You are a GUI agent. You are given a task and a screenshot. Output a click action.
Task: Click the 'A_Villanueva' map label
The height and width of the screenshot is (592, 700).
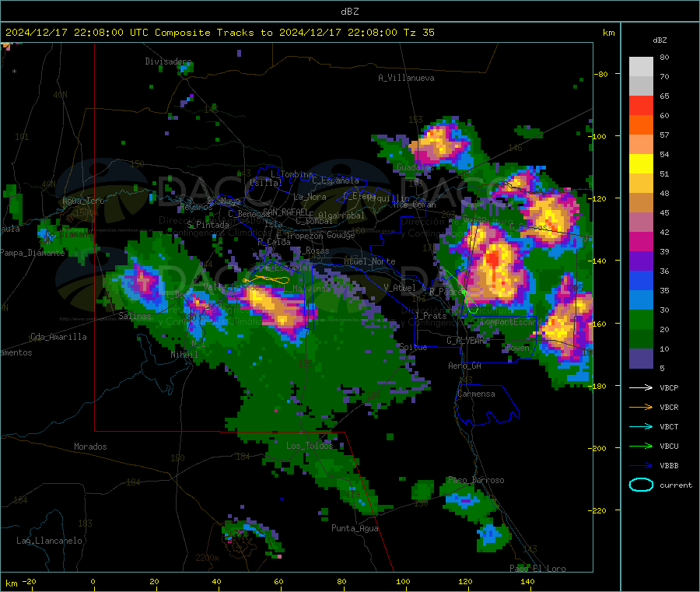point(406,78)
